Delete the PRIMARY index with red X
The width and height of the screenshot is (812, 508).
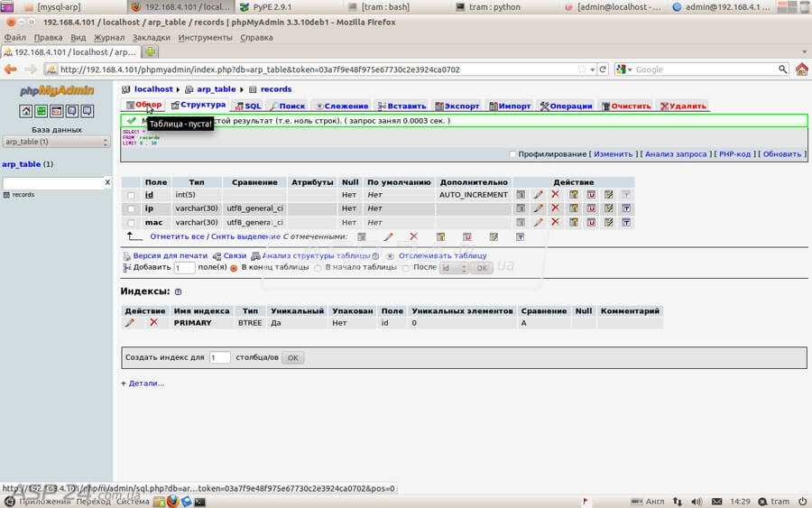(x=153, y=322)
